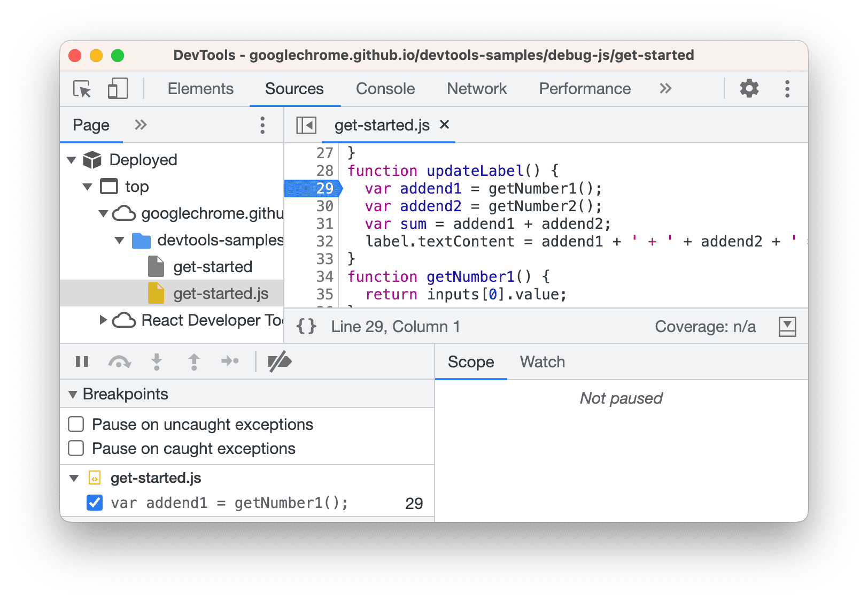868x601 pixels.
Task: Activate the inspect element tool
Action: point(81,89)
